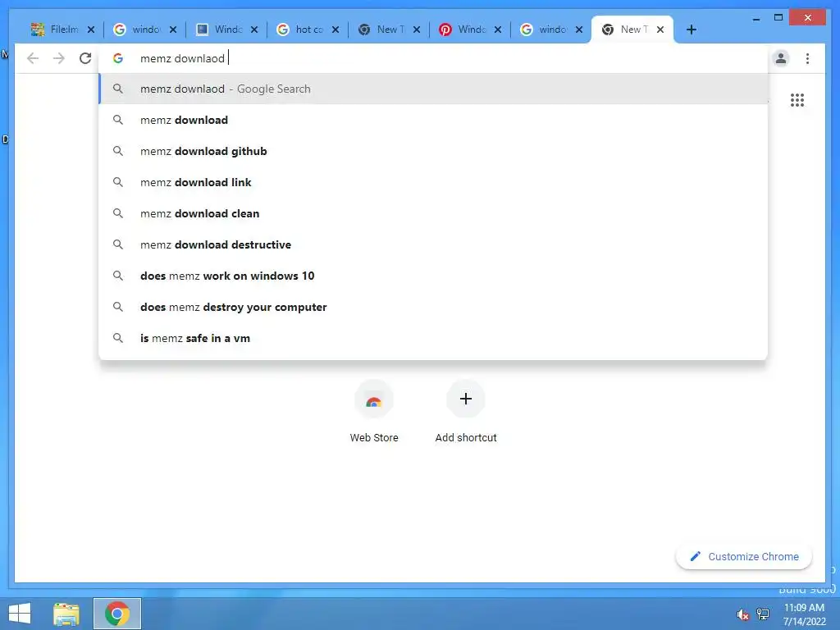The height and width of the screenshot is (630, 840).
Task: Select 'does memz destroy your computer' suggestion
Action: pos(433,307)
